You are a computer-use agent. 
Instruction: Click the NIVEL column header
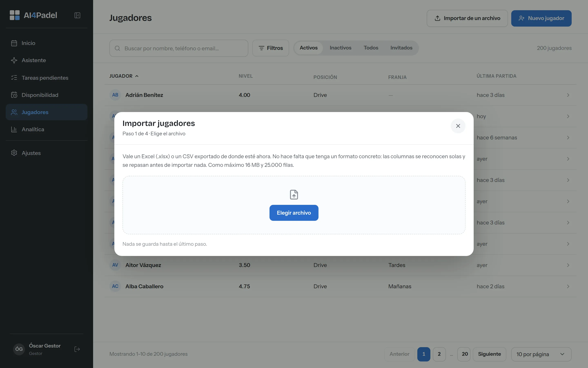click(x=245, y=76)
